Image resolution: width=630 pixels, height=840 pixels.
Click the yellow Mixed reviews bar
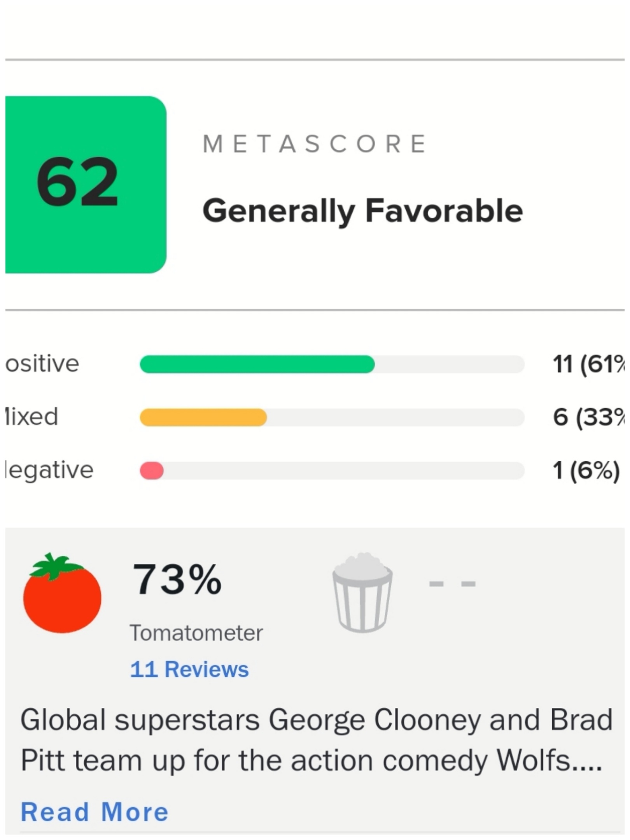click(x=203, y=417)
